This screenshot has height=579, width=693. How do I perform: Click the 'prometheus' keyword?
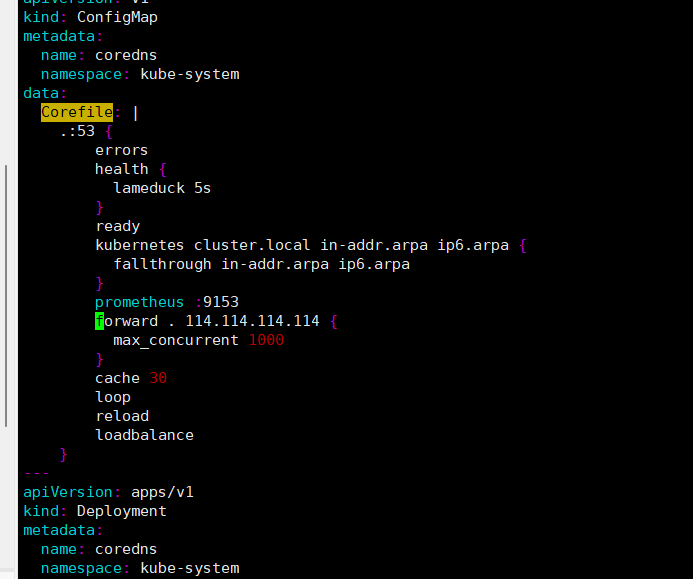[139, 302]
